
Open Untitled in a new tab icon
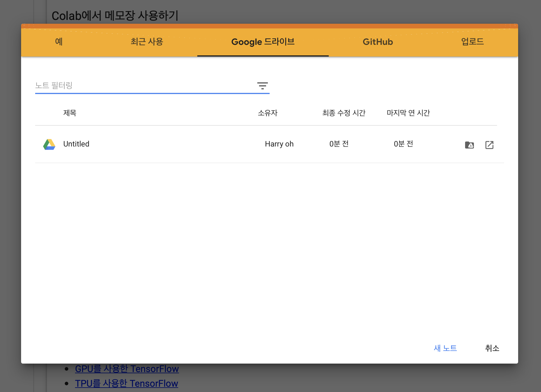click(489, 145)
